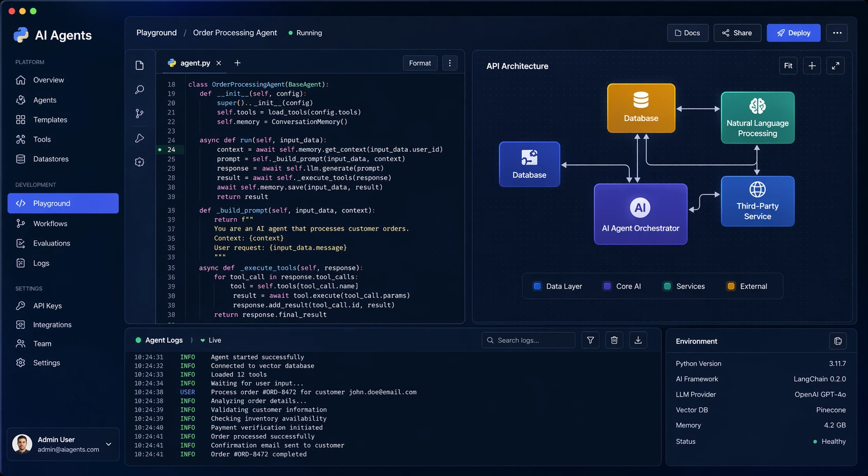
Task: Expand API Architecture panel to fullscreen
Action: [x=836, y=66]
